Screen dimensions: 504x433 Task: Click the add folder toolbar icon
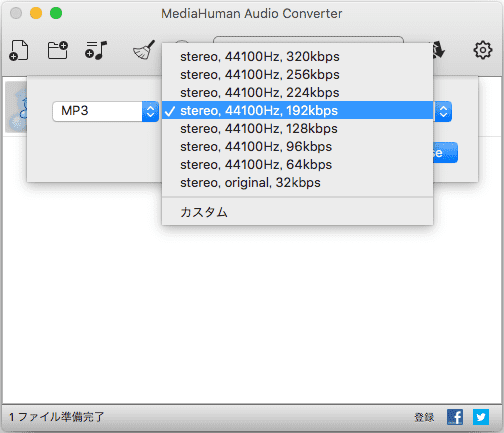click(58, 50)
